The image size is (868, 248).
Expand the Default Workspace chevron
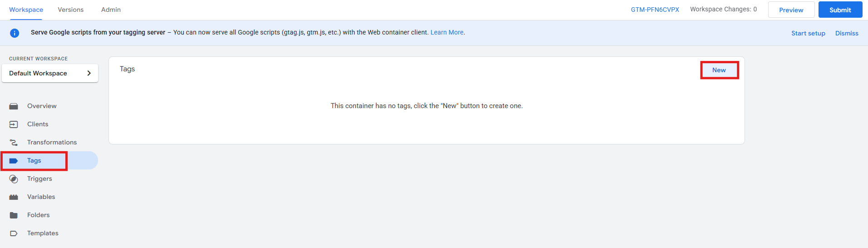coord(89,73)
